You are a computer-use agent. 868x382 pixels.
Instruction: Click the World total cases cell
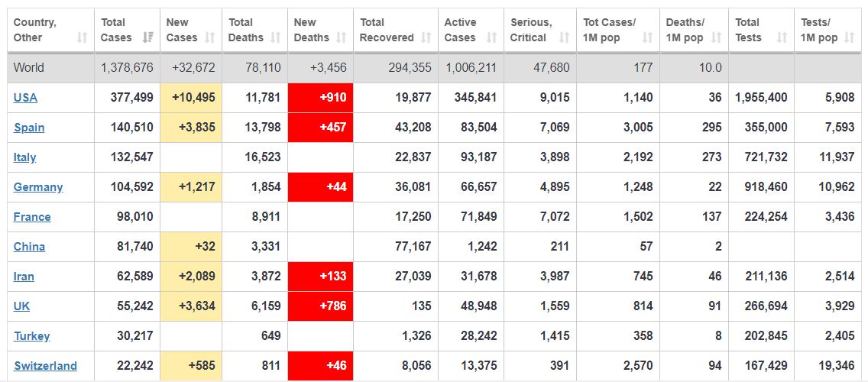[127, 67]
